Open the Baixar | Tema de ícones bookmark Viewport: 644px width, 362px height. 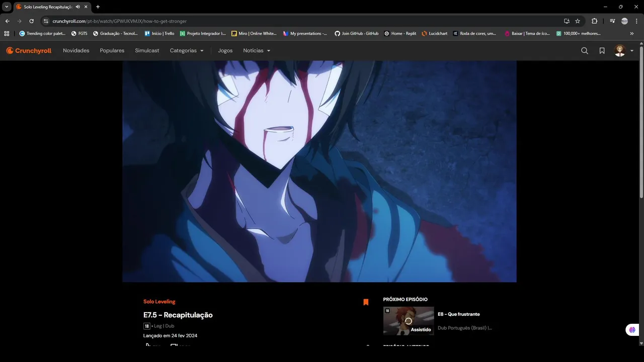click(527, 34)
